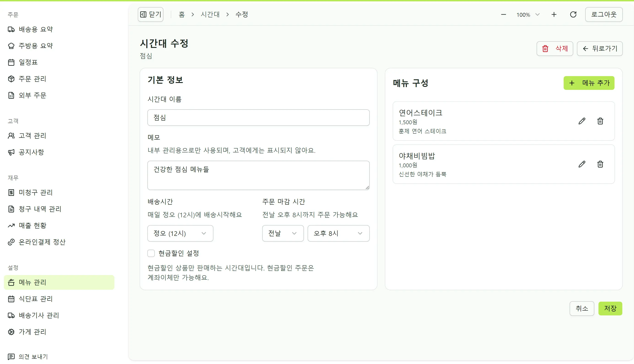Click the order management box icon
Screen dimensions: 634x364
[11, 79]
